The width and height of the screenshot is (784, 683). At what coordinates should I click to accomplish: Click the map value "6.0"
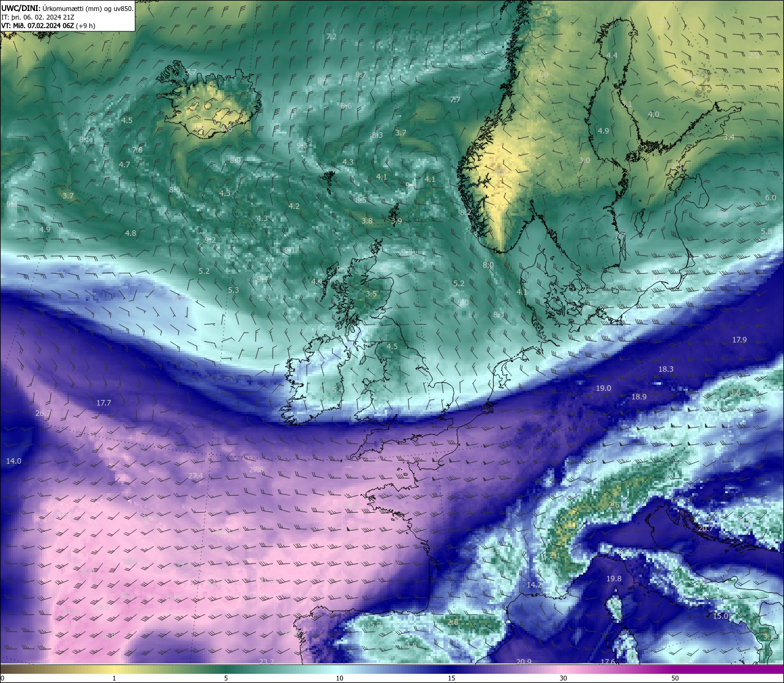[x=771, y=198]
